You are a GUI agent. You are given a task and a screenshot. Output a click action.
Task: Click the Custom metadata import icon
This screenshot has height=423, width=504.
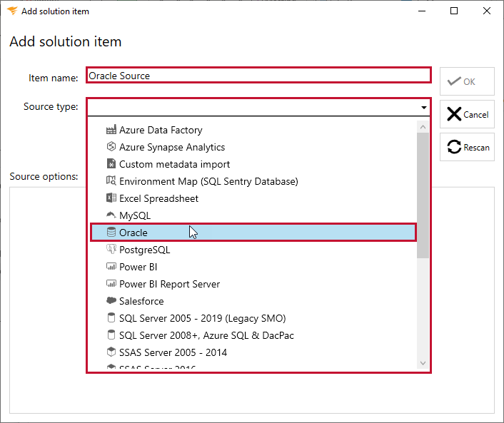tap(111, 163)
